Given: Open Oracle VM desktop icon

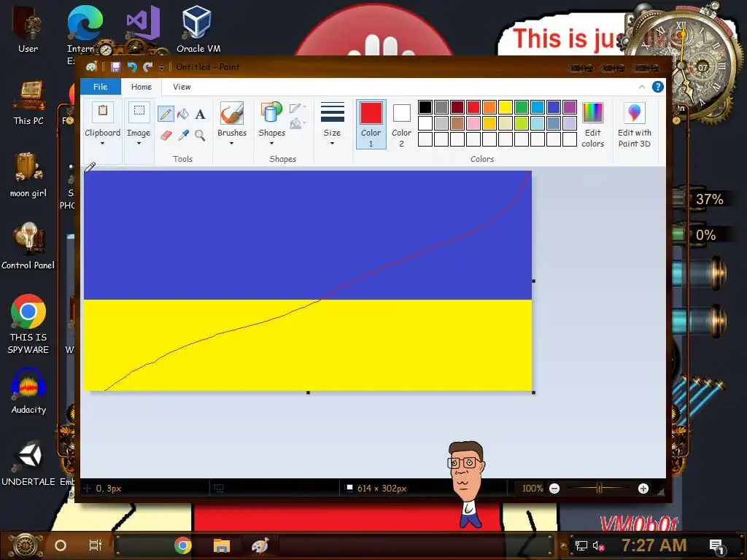Looking at the screenshot, I should [x=198, y=29].
